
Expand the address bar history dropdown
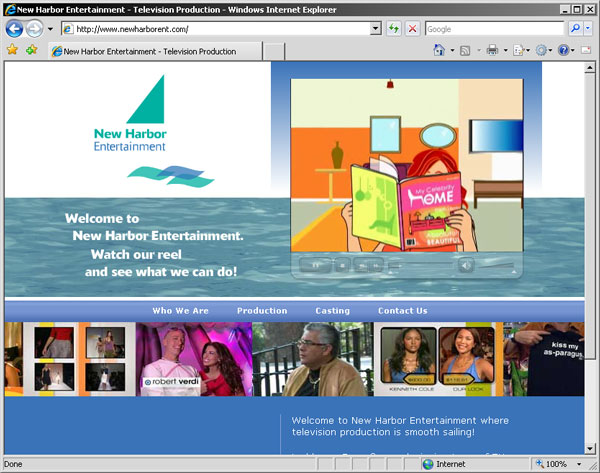tap(376, 29)
